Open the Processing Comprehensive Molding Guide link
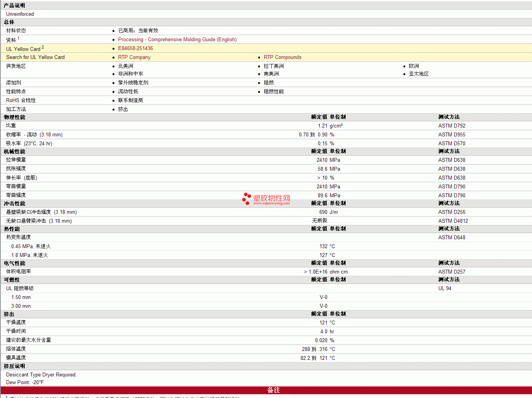The image size is (532, 398). [x=177, y=40]
